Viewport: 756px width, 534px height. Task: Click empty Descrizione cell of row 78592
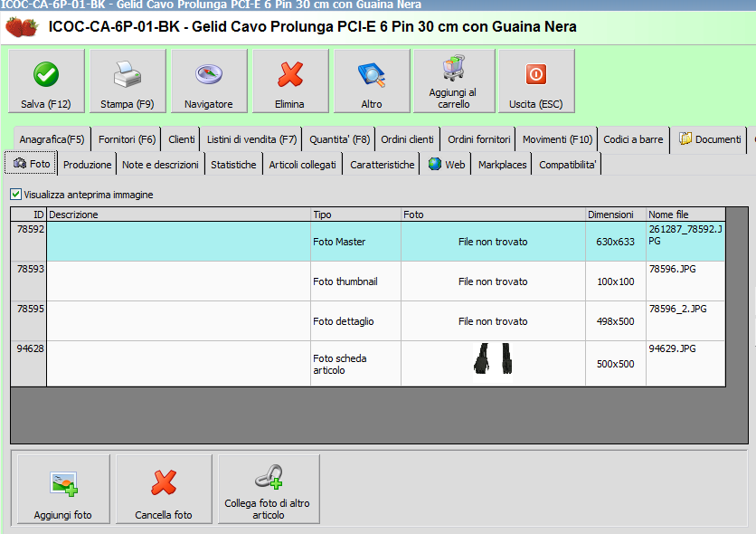pos(178,242)
